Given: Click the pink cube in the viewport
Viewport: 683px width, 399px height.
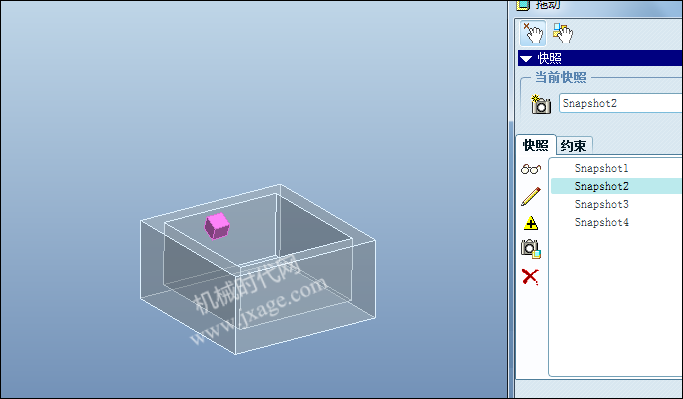Looking at the screenshot, I should 217,226.
